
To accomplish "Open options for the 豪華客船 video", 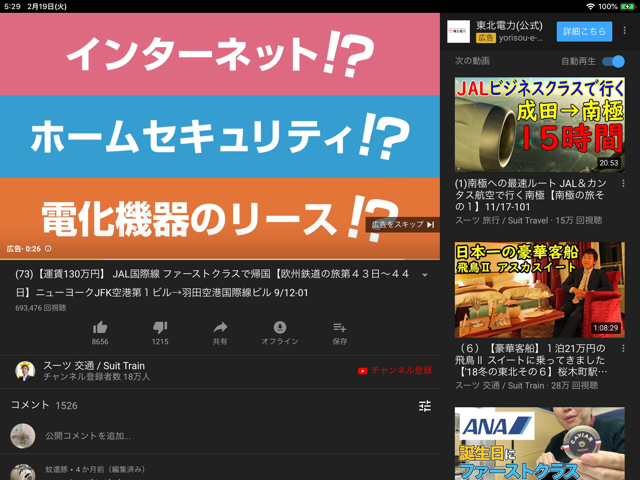I will [623, 349].
